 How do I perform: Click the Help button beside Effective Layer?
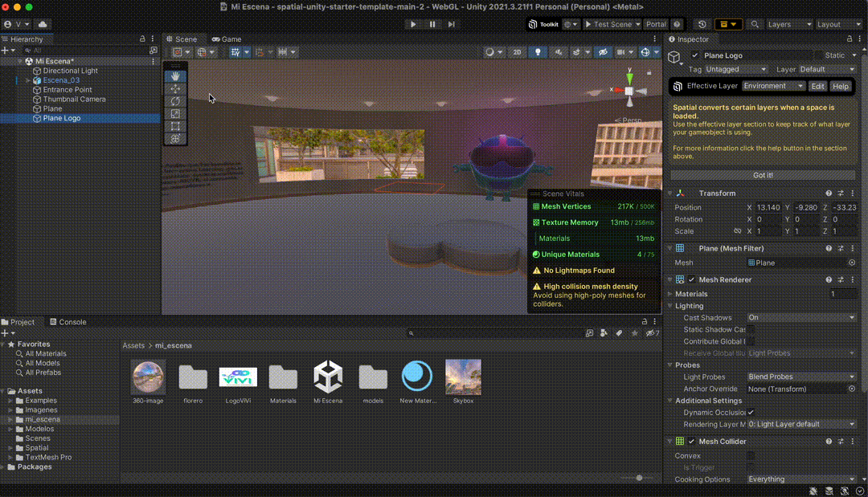pyautogui.click(x=841, y=86)
